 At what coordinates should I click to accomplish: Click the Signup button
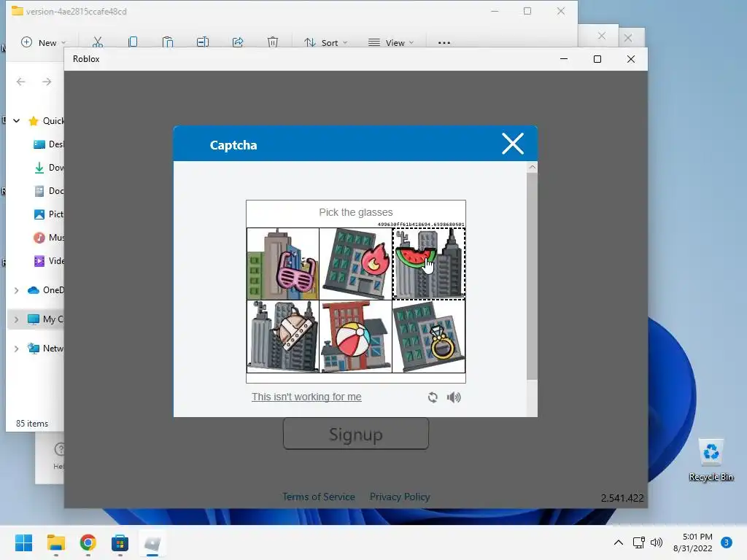pyautogui.click(x=356, y=434)
